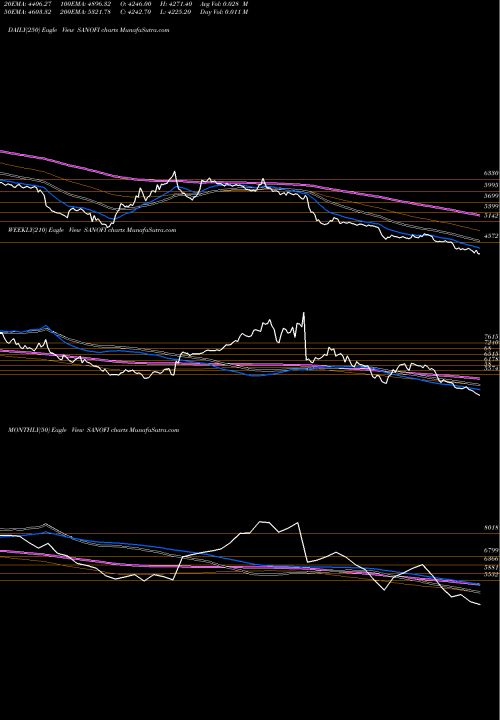
Task: Select the low price L: value
Action: (176, 12)
